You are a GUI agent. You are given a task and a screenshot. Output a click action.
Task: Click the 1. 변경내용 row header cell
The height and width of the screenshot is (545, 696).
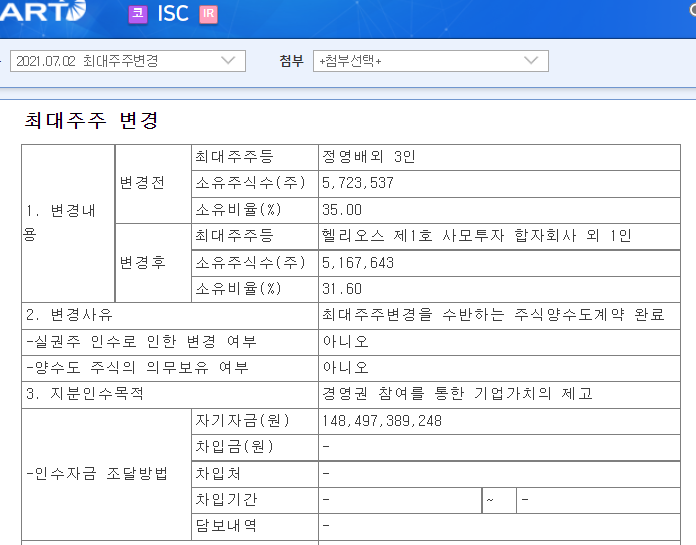[x=68, y=223]
